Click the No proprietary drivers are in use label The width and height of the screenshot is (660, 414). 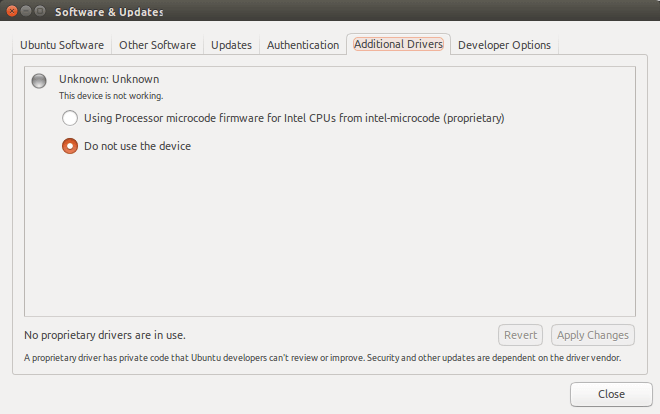[105, 335]
